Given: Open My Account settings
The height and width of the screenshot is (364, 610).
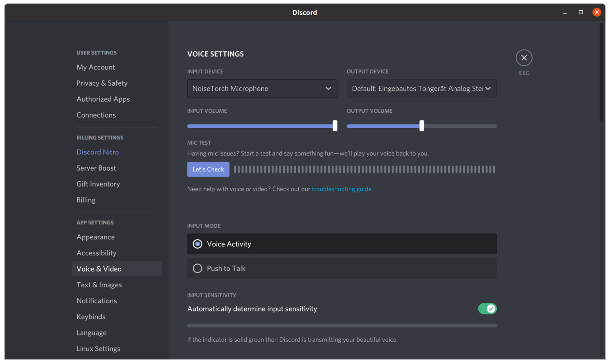Looking at the screenshot, I should click(96, 67).
